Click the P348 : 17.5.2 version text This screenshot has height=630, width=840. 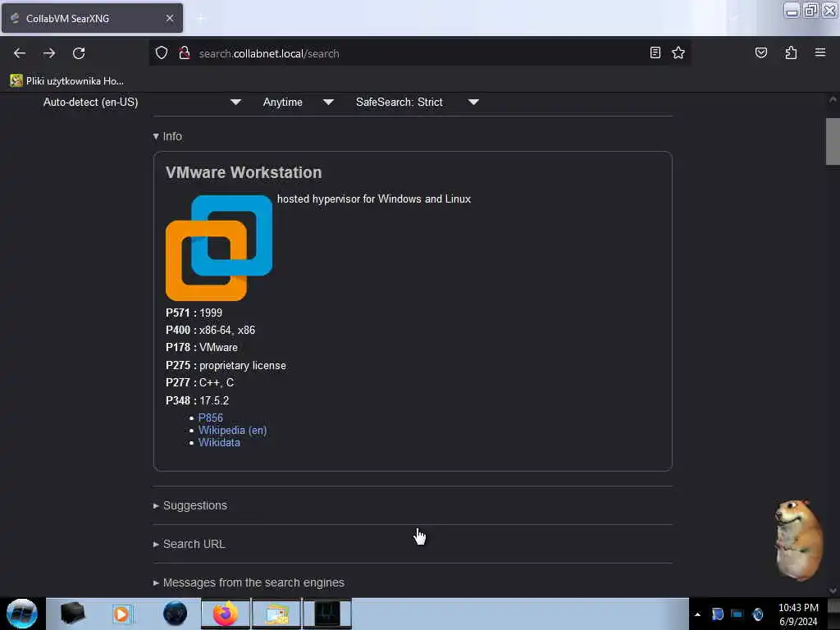197,400
